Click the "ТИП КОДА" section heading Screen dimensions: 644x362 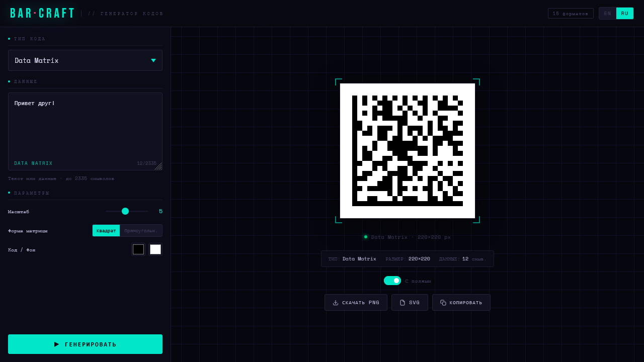point(30,39)
